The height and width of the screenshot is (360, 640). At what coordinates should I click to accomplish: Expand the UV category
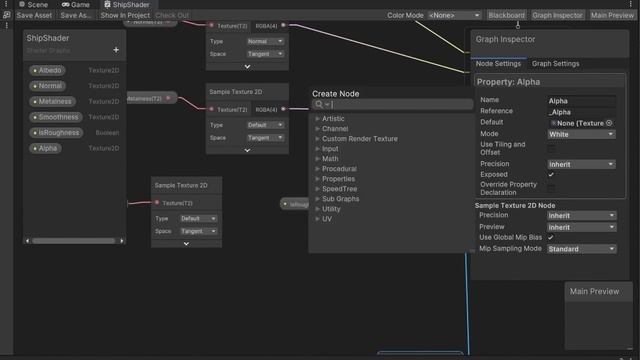click(x=317, y=219)
